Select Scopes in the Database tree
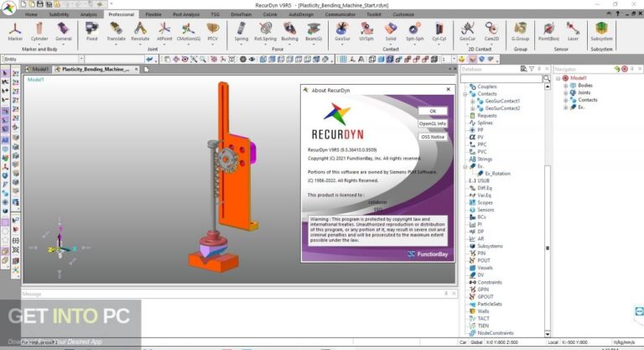Image resolution: width=644 pixels, height=350 pixels. (485, 202)
